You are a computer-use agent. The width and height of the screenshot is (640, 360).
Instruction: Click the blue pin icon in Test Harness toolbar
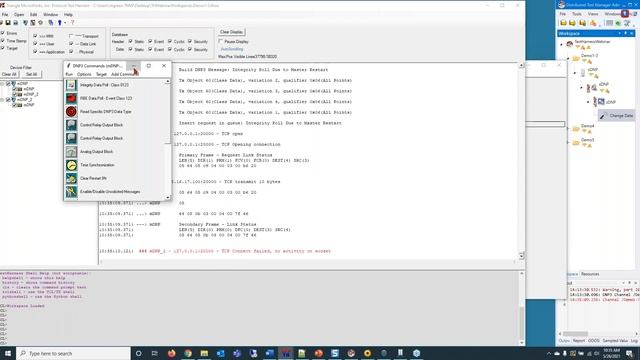60,23
